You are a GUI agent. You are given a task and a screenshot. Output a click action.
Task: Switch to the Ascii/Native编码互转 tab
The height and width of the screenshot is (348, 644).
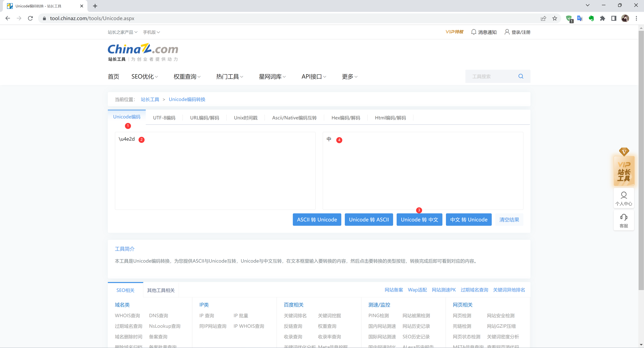[294, 118]
